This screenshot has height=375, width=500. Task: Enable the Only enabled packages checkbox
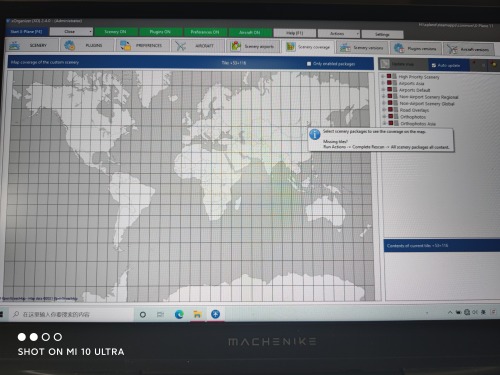point(309,64)
